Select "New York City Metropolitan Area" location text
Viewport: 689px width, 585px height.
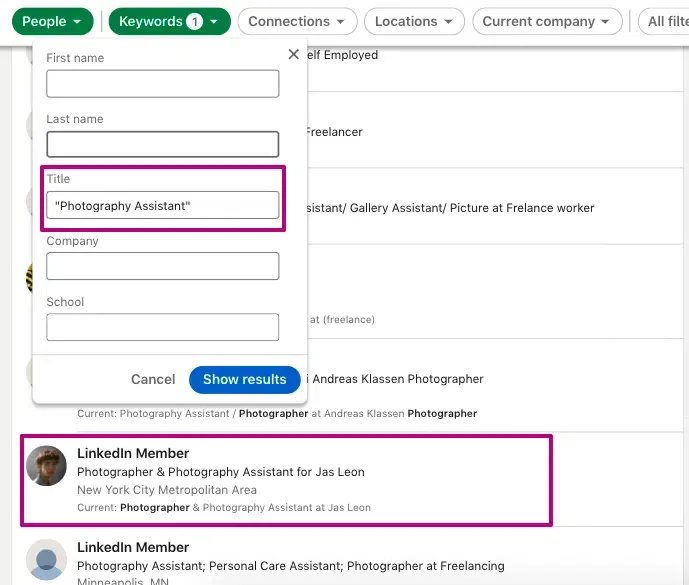click(x=167, y=490)
